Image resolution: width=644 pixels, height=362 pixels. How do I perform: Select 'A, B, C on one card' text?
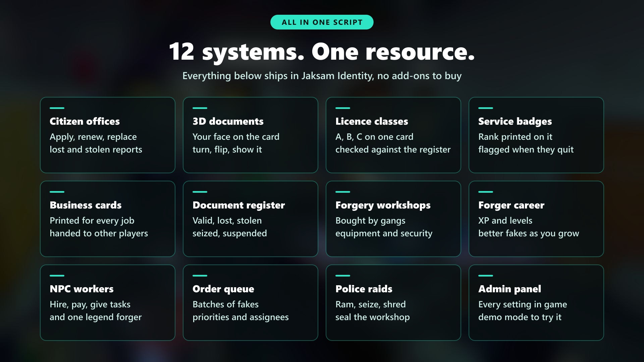point(374,137)
